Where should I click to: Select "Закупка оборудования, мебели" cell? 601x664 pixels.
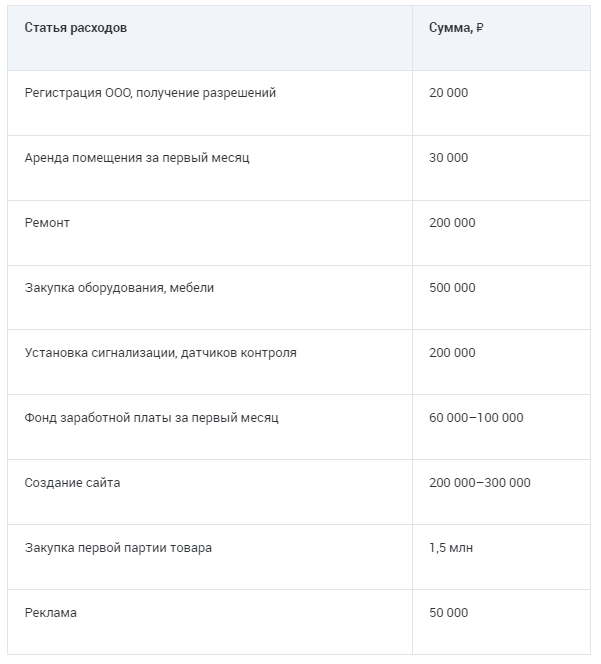tap(119, 288)
